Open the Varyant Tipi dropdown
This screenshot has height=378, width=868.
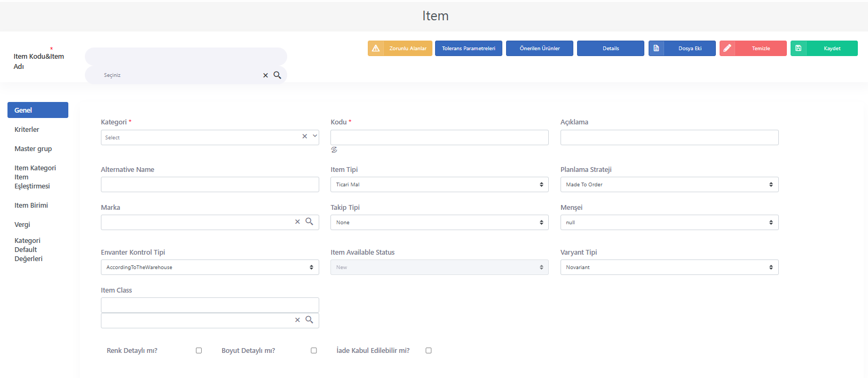669,267
